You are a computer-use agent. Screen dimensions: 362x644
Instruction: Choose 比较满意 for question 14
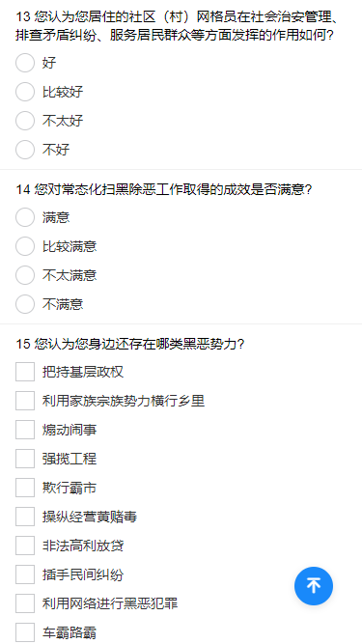pyautogui.click(x=25, y=246)
